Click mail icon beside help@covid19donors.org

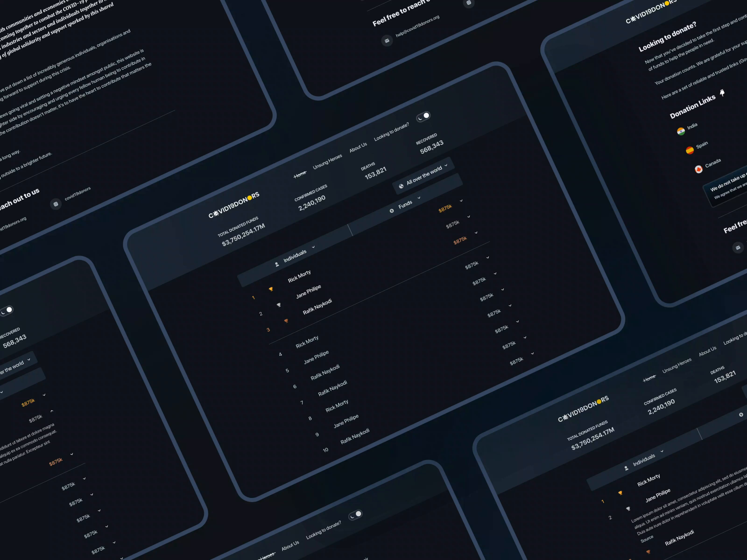tap(387, 41)
